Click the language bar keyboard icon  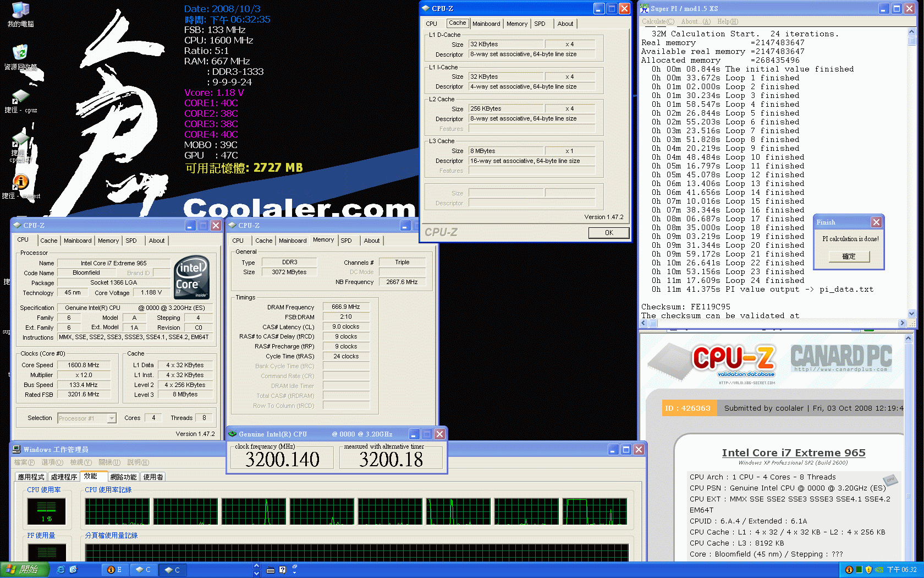coord(270,570)
